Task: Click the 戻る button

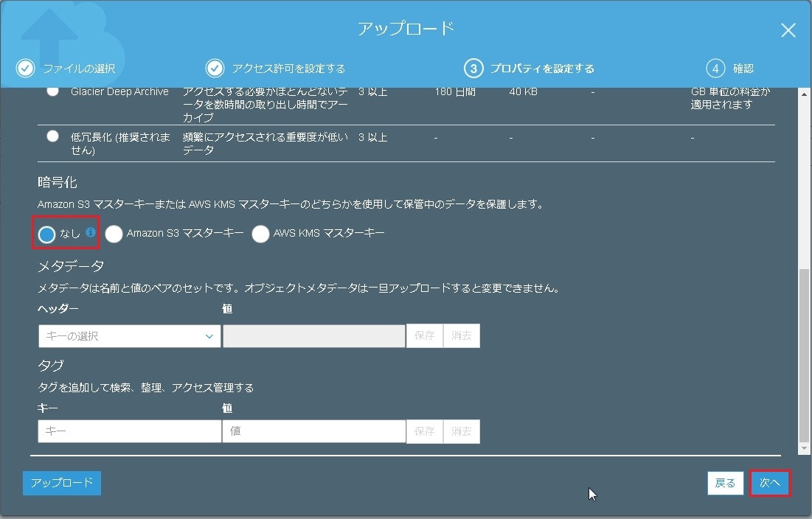Action: click(x=725, y=483)
